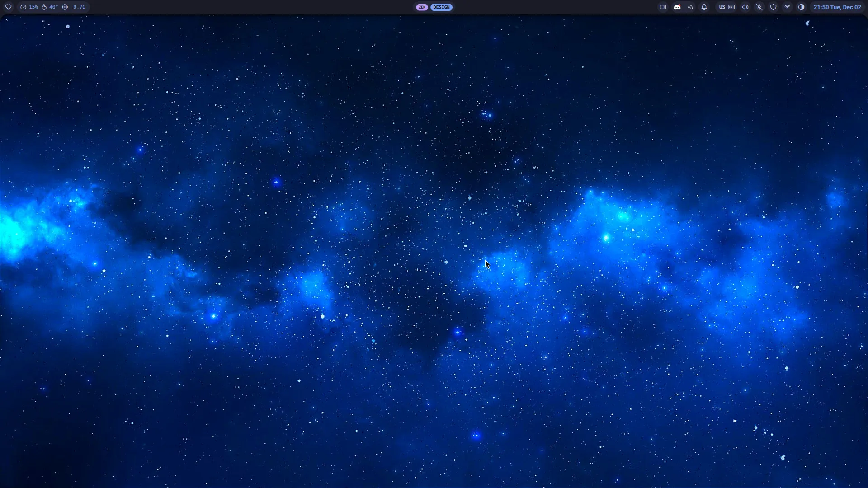Click the keyboard layout icon
Image resolution: width=868 pixels, height=488 pixels.
click(731, 7)
